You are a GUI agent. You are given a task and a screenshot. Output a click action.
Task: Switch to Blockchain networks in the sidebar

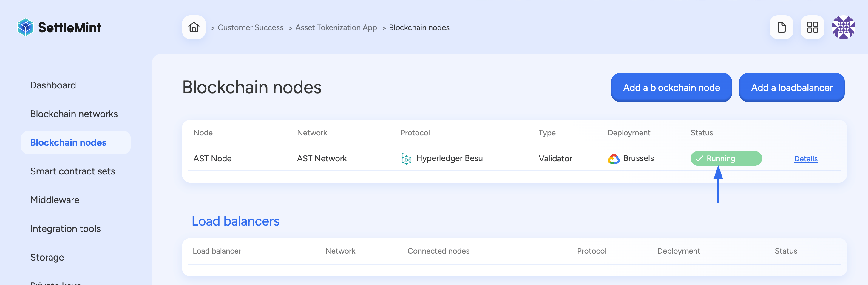pyautogui.click(x=74, y=114)
